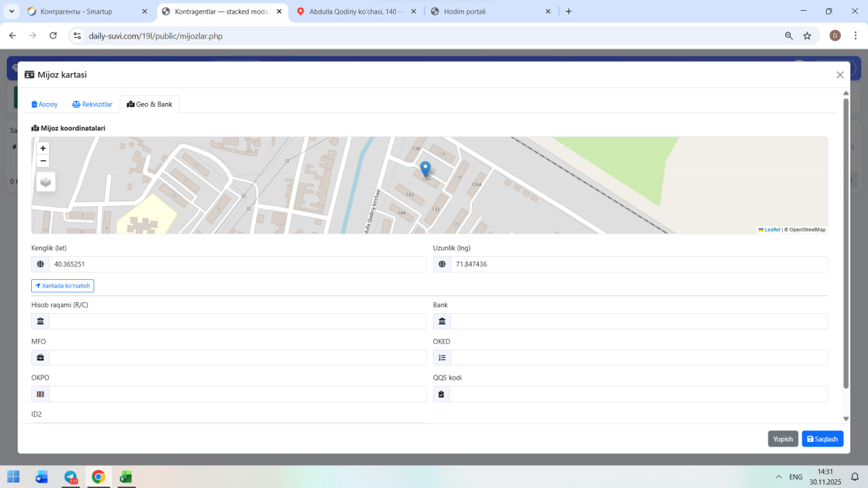Open Telegram from the taskbar
The height and width of the screenshot is (488, 868).
[71, 477]
